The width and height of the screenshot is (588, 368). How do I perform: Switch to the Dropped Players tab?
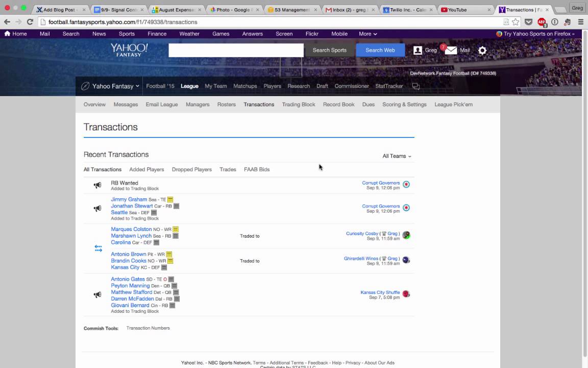pos(191,169)
